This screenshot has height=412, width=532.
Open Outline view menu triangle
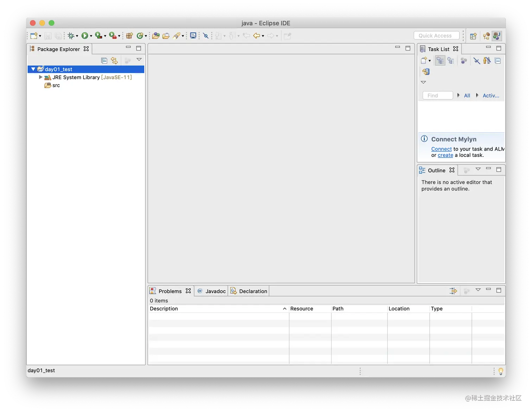pyautogui.click(x=478, y=169)
